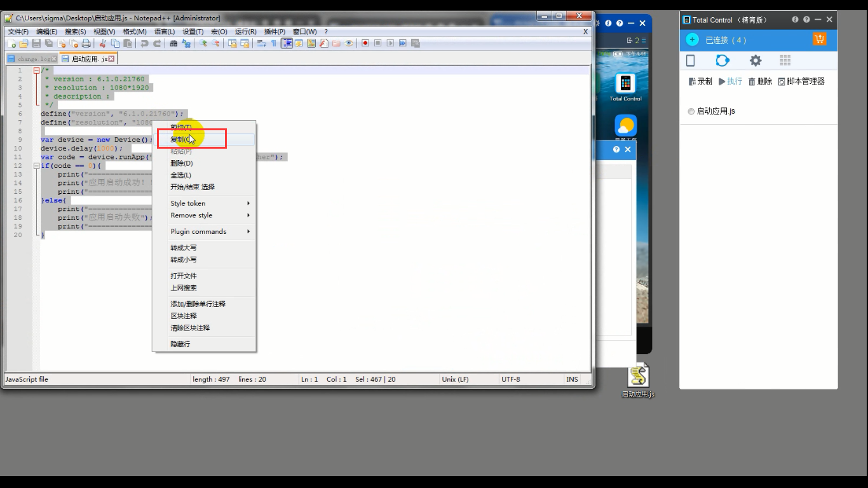Screen dimensions: 868x488
Task: Toggle the monitoring eye toolbar icon
Action: [x=349, y=43]
